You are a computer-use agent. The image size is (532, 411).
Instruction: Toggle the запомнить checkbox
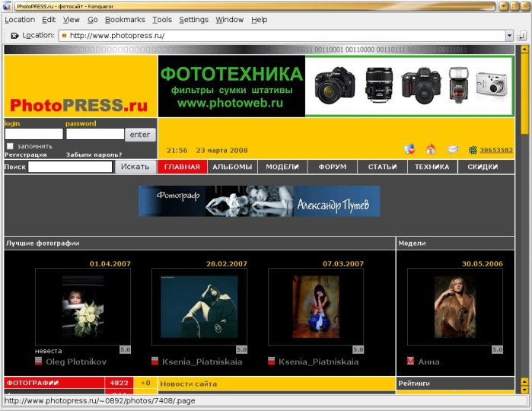pyautogui.click(x=10, y=146)
